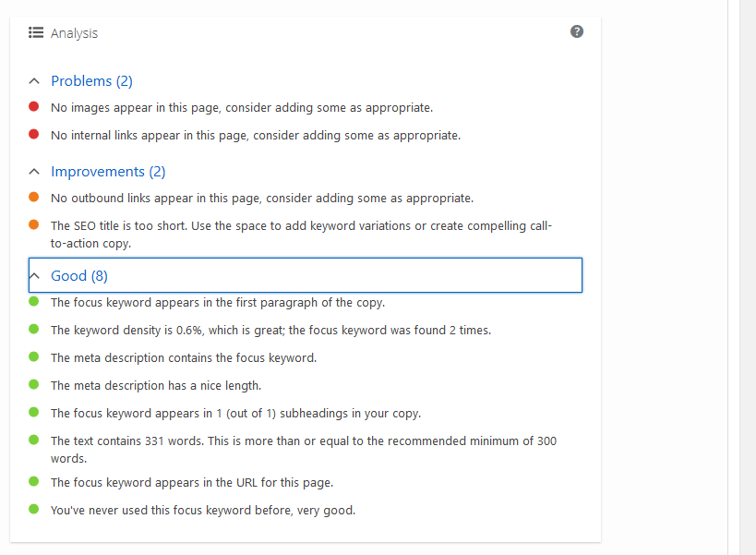The width and height of the screenshot is (756, 555).
Task: Select the 'text contains 331 words' message
Action: click(x=304, y=450)
